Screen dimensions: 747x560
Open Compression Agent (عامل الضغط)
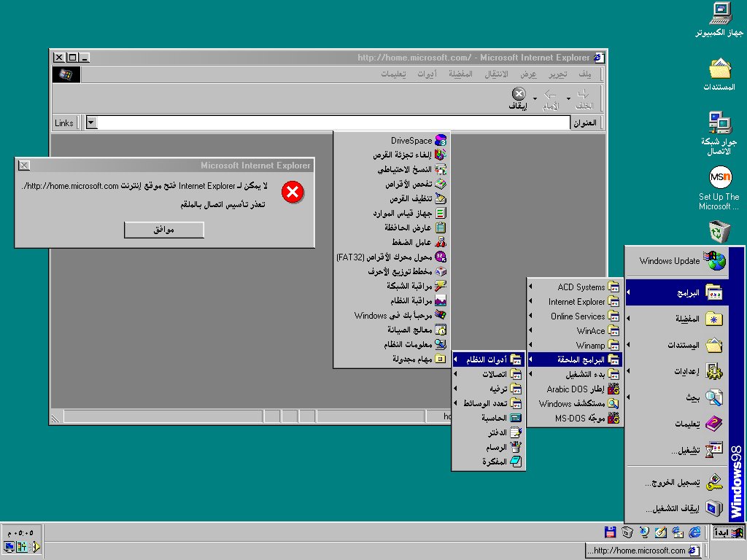(x=392, y=242)
